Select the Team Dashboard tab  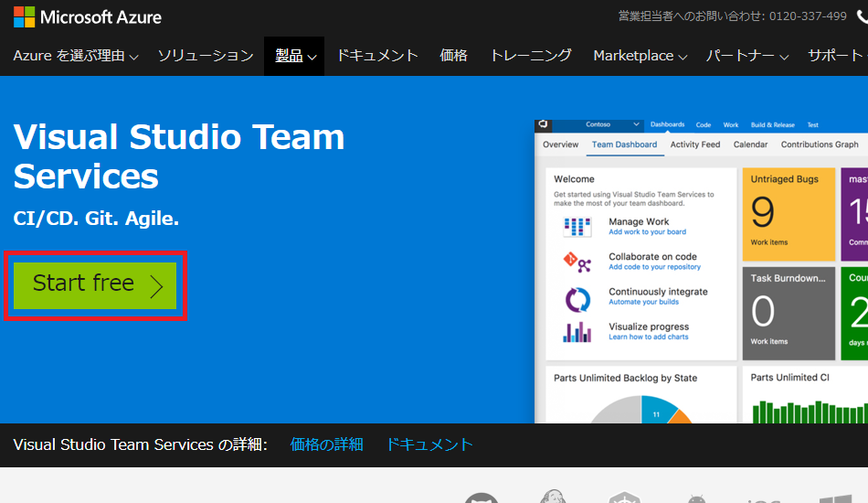click(624, 144)
